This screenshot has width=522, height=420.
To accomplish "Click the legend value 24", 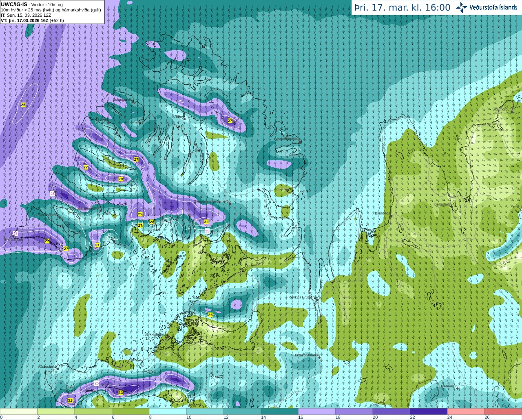I will pos(449,417).
